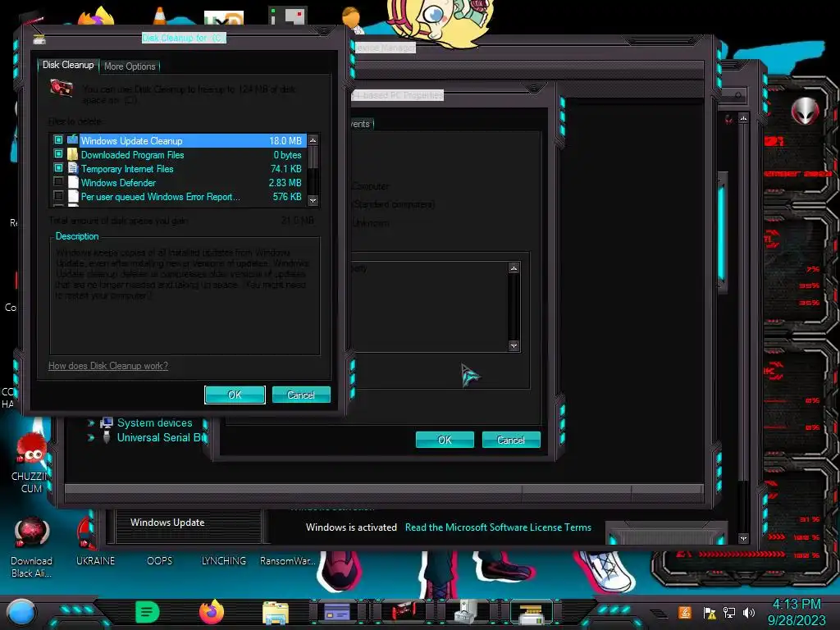
Task: Click the Per user queued report file icon
Action: (x=73, y=196)
